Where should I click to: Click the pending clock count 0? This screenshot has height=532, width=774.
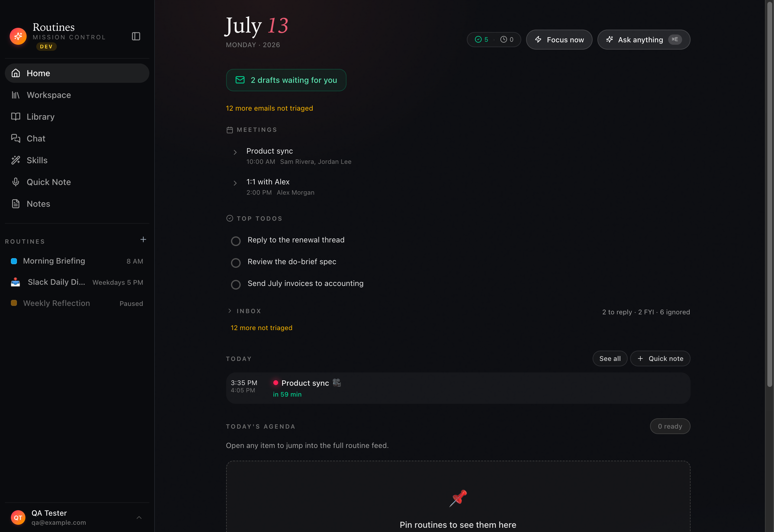click(507, 40)
